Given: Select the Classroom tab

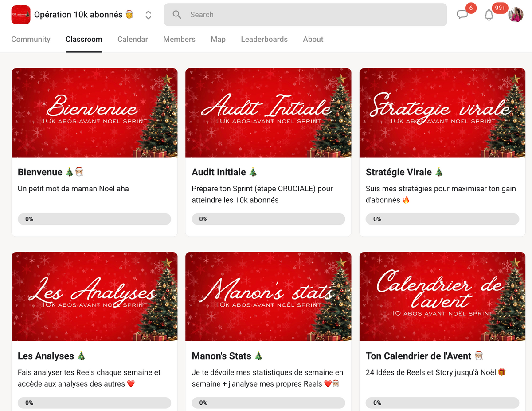Looking at the screenshot, I should pyautogui.click(x=84, y=39).
